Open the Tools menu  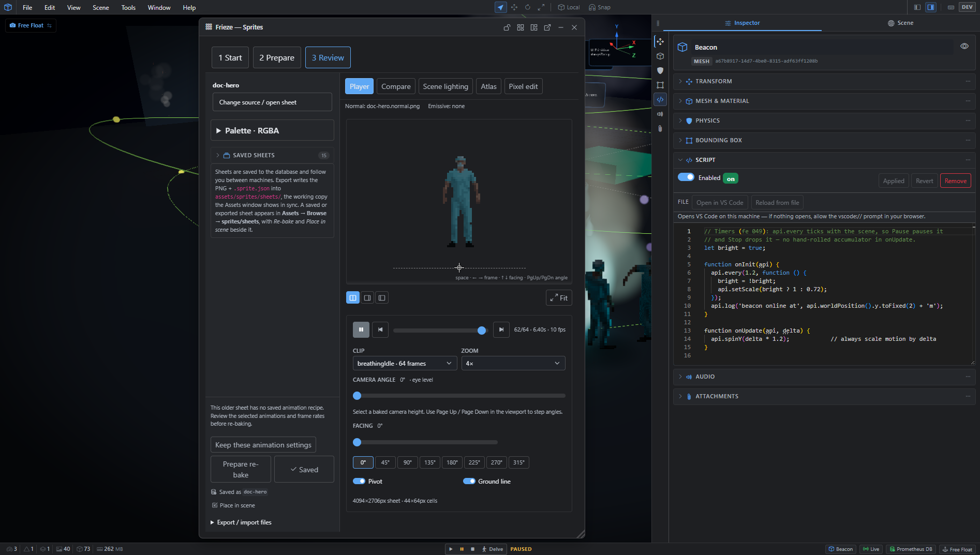pyautogui.click(x=128, y=7)
